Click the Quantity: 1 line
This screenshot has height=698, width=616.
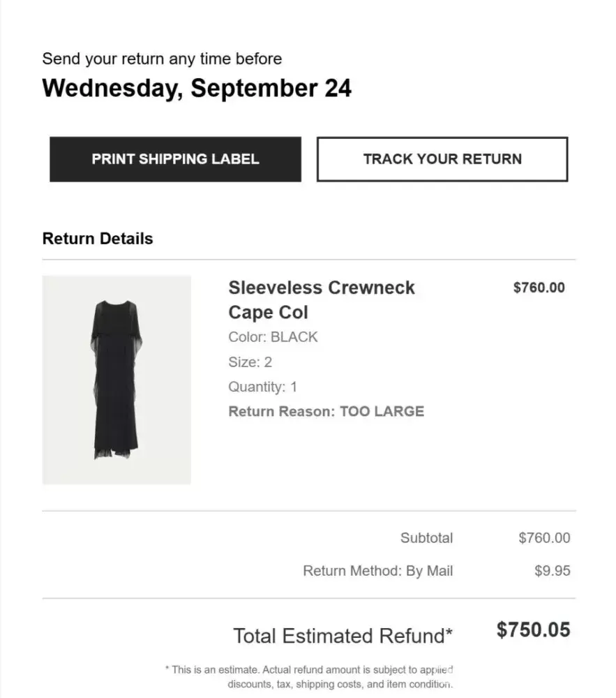click(262, 387)
